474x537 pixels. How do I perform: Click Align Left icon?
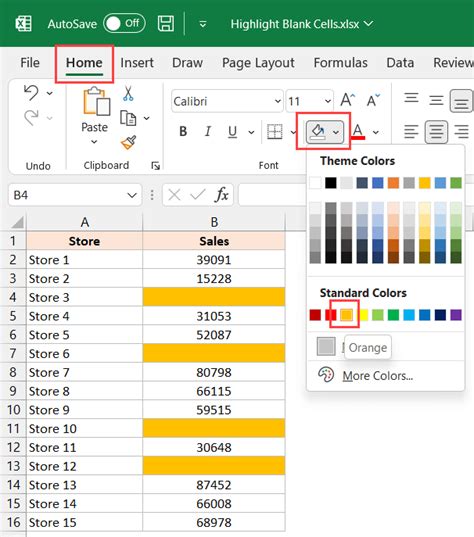[411, 132]
